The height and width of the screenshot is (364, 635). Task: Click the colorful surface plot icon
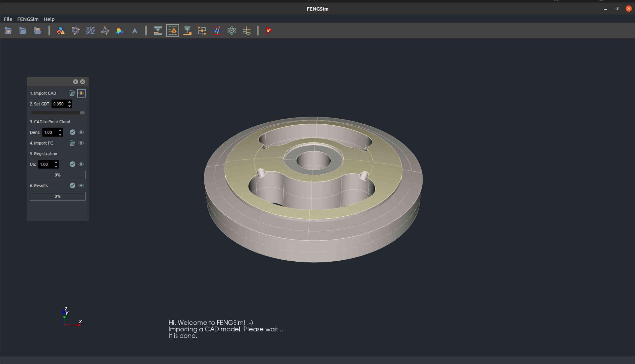coord(120,31)
